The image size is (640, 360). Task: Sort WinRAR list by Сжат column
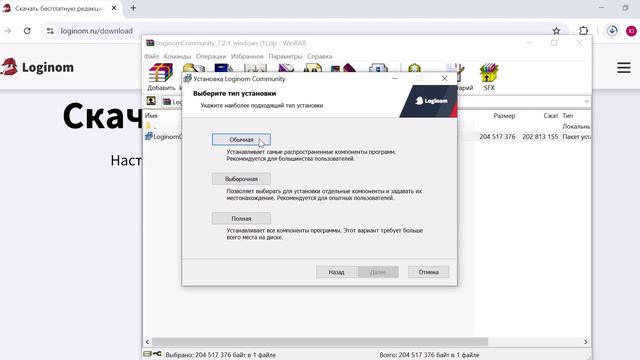click(x=551, y=116)
